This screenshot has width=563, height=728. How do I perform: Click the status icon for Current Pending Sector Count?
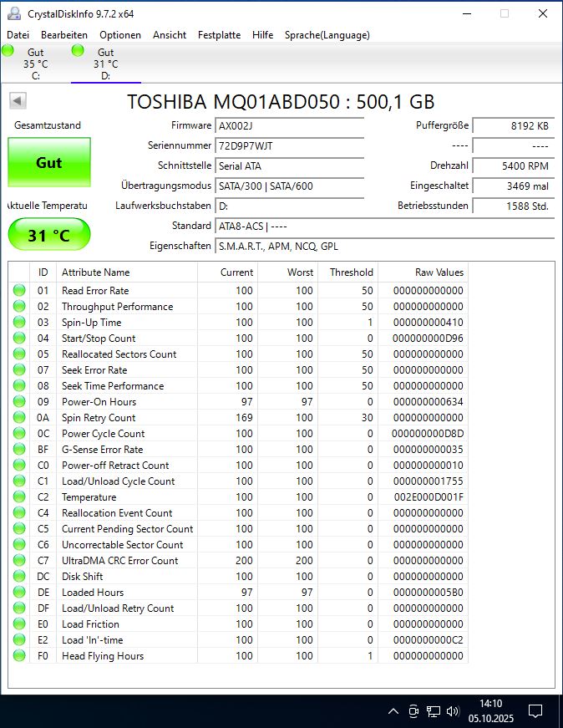tap(19, 528)
